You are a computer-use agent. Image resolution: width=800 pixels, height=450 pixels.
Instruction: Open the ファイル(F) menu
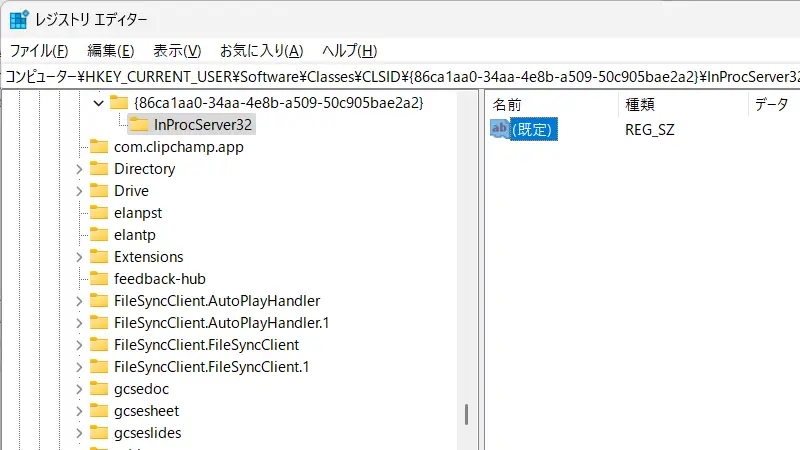click(x=39, y=51)
